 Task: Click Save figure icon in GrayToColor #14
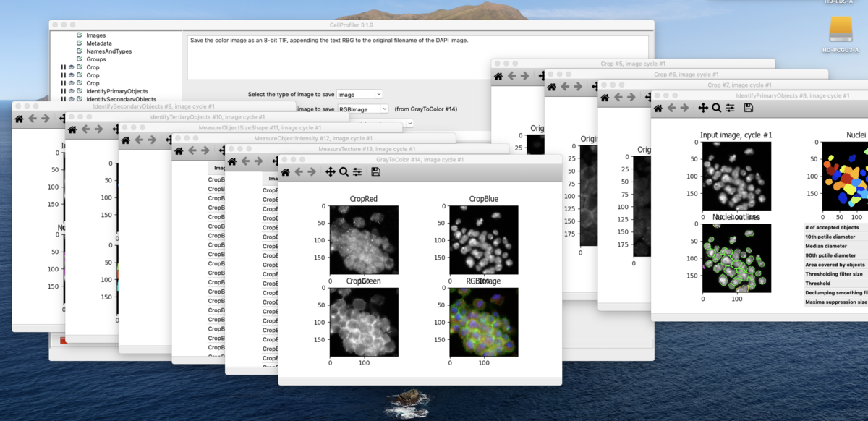tap(375, 172)
